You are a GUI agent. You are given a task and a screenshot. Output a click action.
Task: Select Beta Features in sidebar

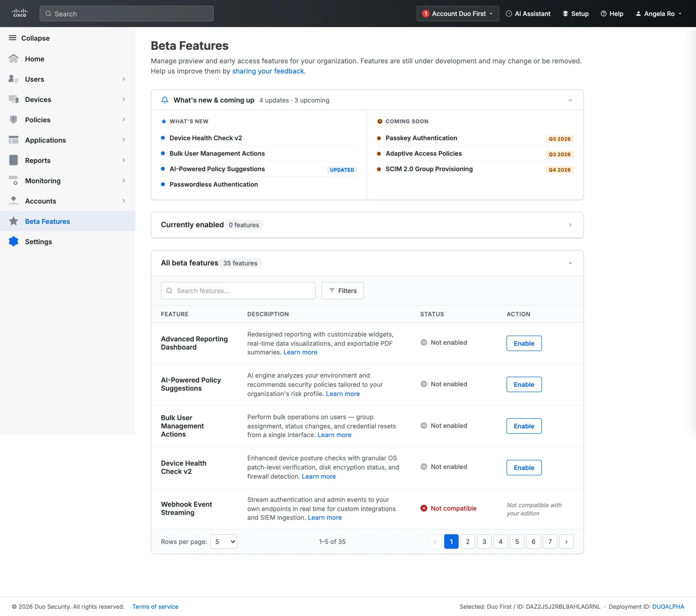pos(68,221)
